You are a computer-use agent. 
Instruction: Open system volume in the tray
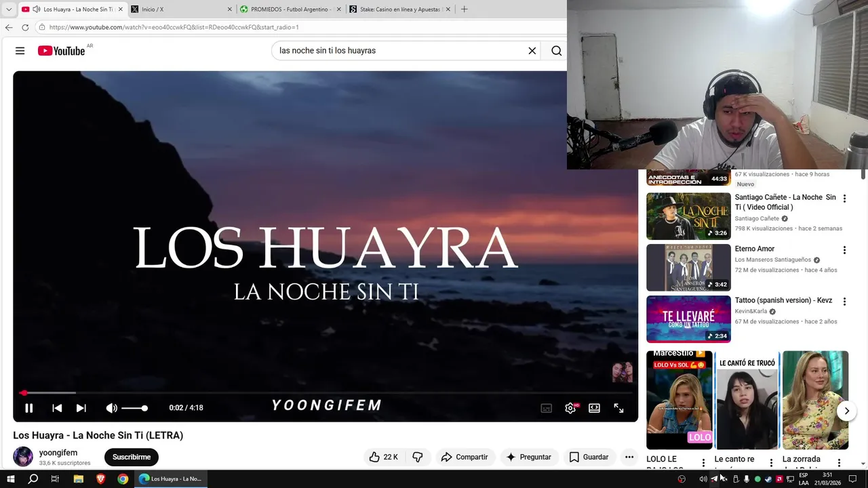[703, 479]
